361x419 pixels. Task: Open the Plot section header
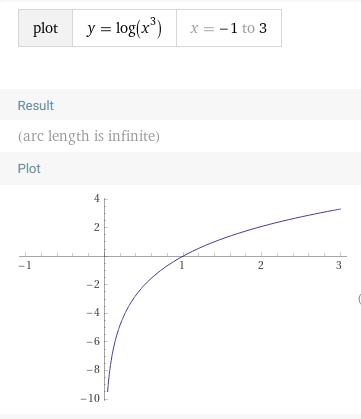coord(29,168)
